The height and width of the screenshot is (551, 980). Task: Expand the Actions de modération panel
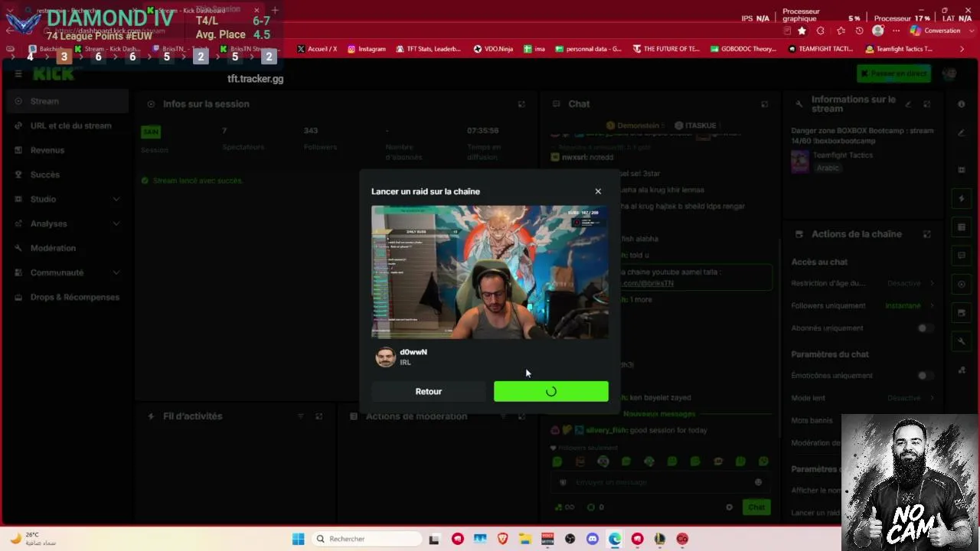pyautogui.click(x=521, y=416)
